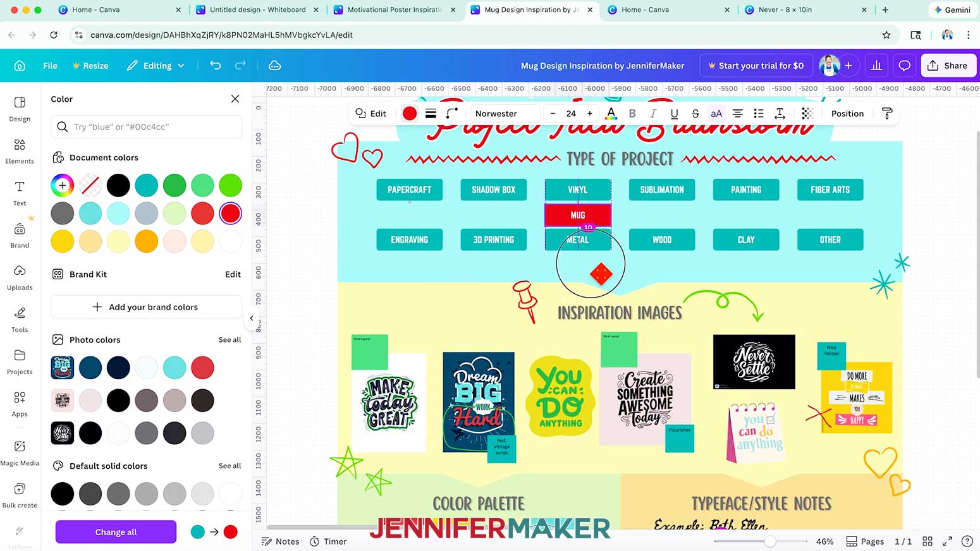
Task: Open corner rounding icon
Action: pos(451,114)
